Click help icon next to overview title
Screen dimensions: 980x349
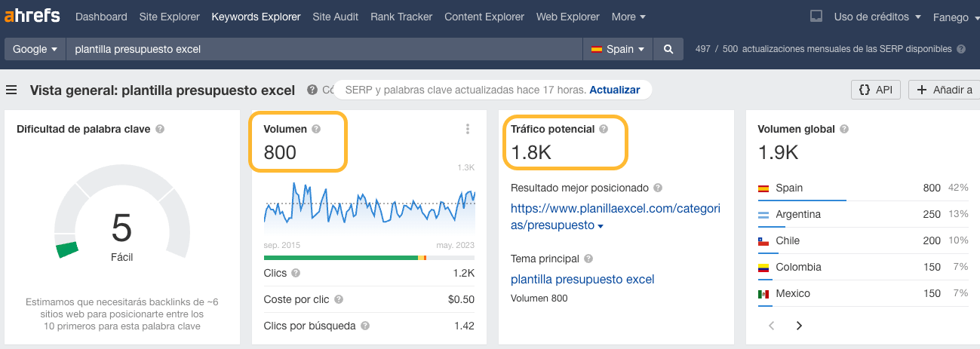click(312, 90)
